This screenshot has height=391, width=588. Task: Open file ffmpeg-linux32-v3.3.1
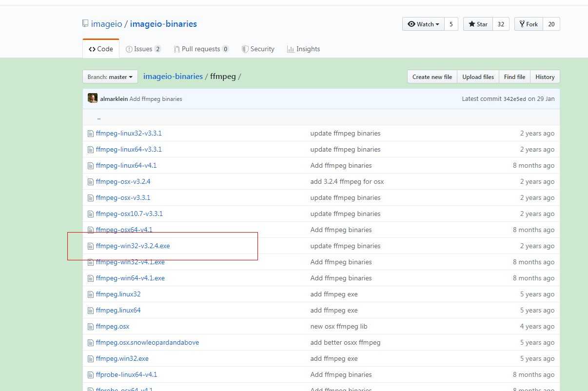[129, 133]
